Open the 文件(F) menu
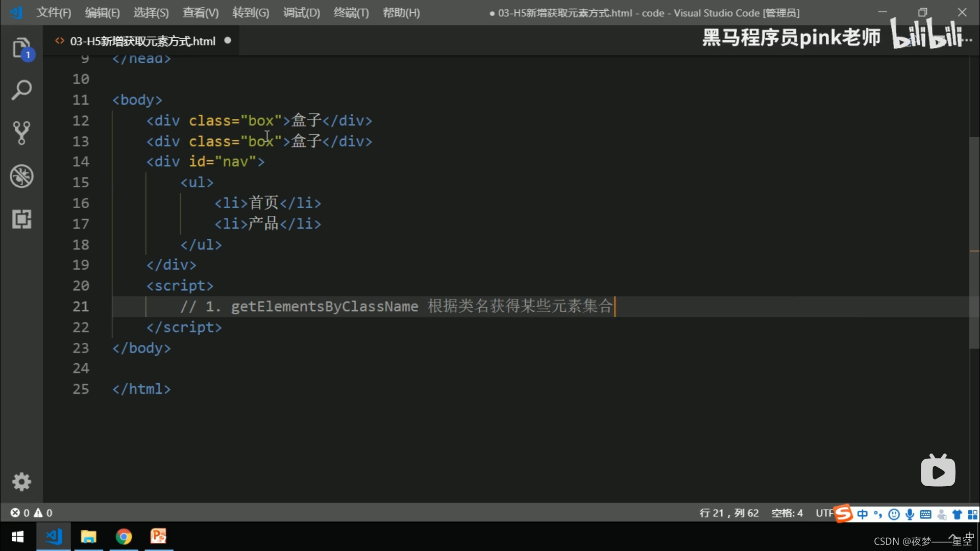The width and height of the screenshot is (980, 551). (x=54, y=13)
